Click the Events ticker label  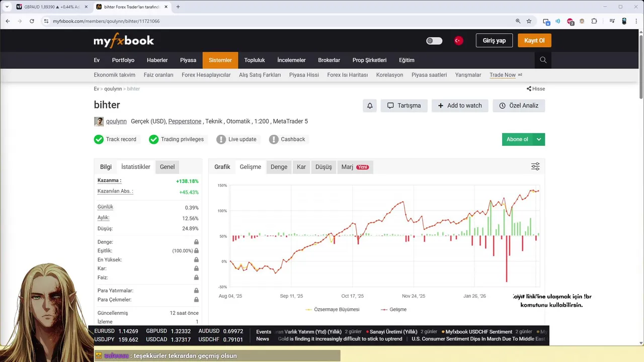(264, 332)
